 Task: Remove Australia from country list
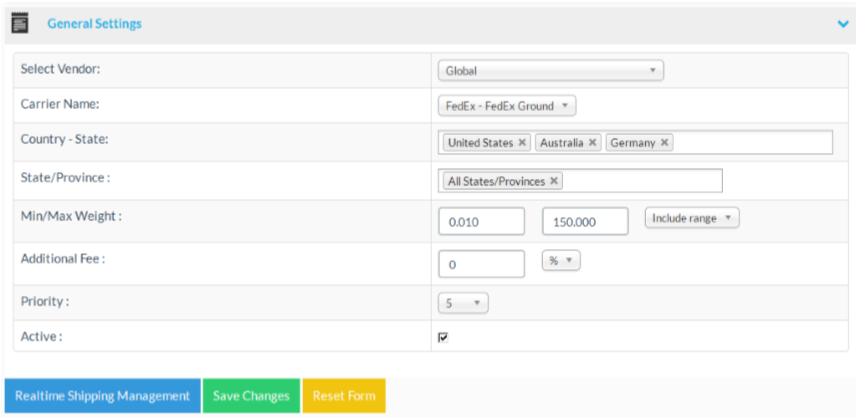593,143
